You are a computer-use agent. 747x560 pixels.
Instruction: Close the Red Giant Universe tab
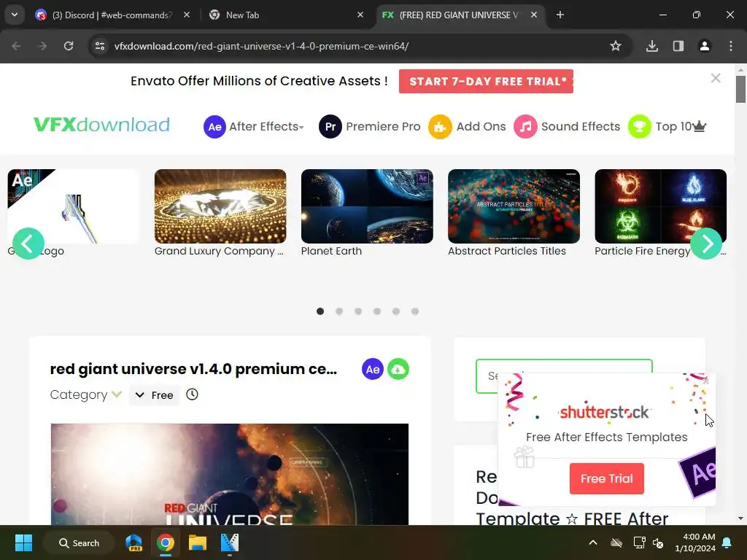pyautogui.click(x=534, y=15)
